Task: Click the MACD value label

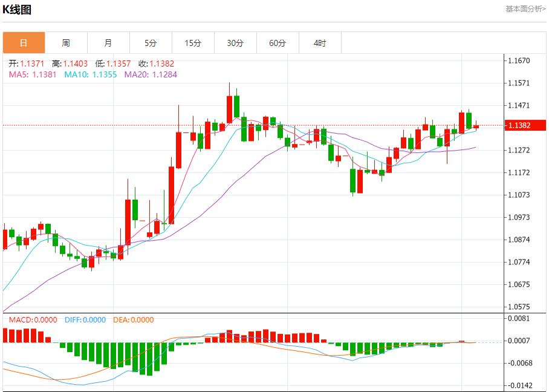Action: (33, 320)
